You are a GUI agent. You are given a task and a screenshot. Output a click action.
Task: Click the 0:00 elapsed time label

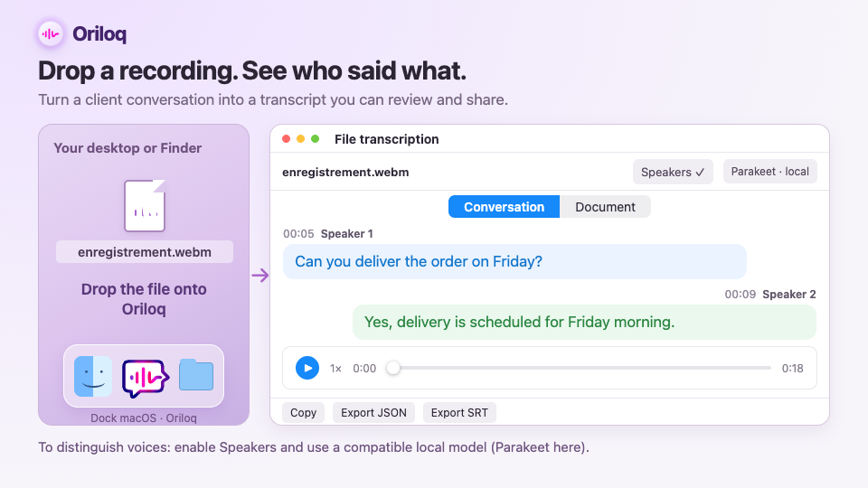pos(364,369)
